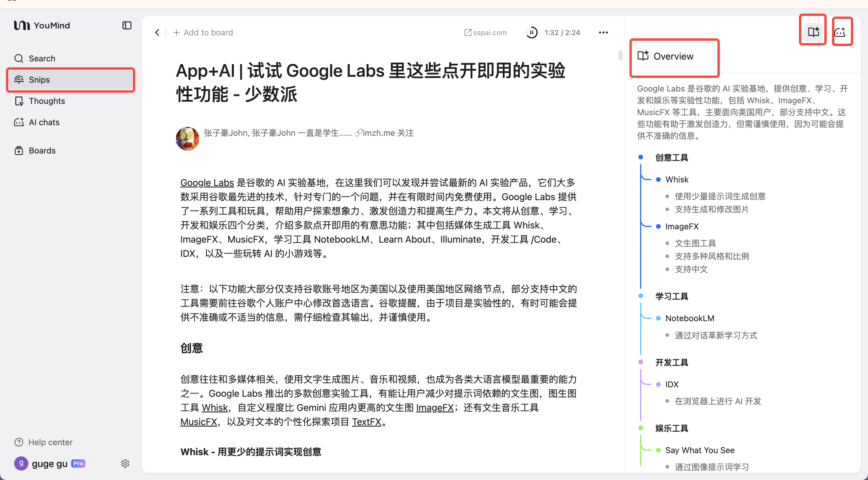The height and width of the screenshot is (480, 868).
Task: Select Whisk in the overview outline
Action: (x=677, y=179)
